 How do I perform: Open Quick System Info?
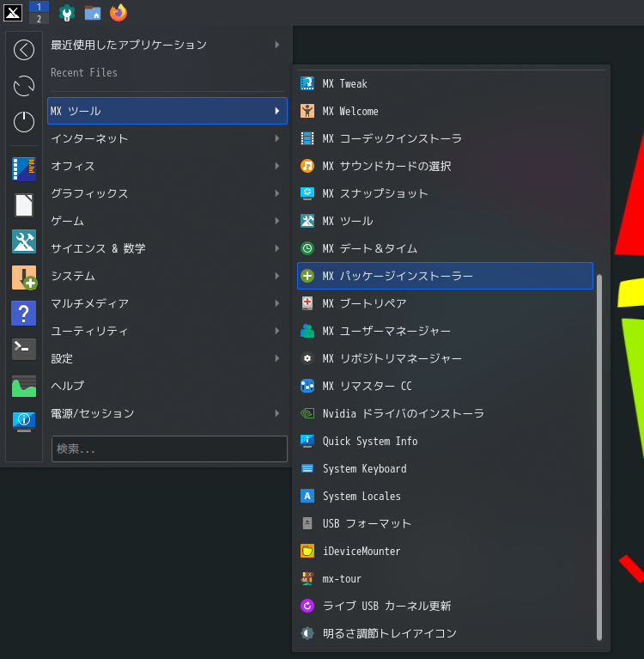tap(445, 441)
